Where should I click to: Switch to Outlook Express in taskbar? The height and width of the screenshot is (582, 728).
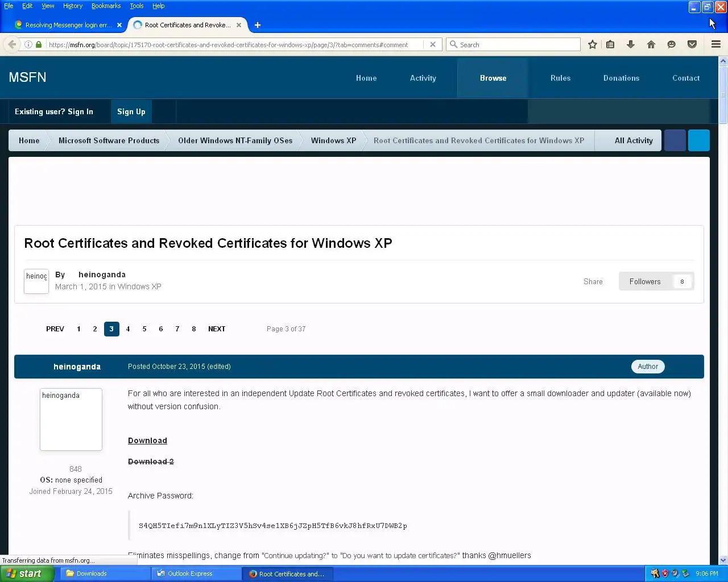(x=197, y=573)
